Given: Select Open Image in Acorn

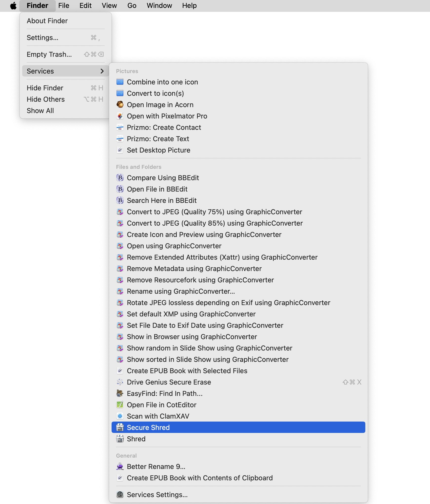Looking at the screenshot, I should click(238, 105).
